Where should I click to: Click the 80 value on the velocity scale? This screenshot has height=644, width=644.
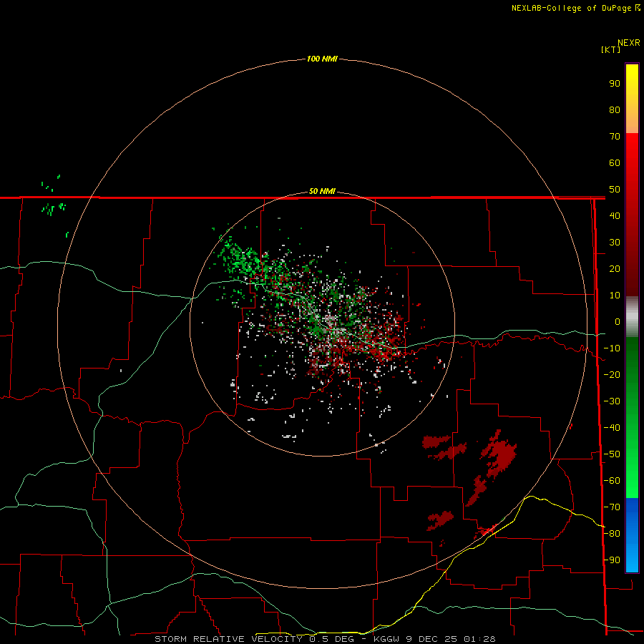click(615, 110)
